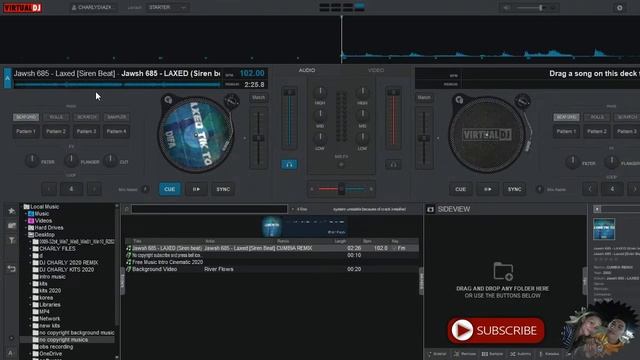
Task: Click right channel MID EQ knob
Action: click(362, 115)
